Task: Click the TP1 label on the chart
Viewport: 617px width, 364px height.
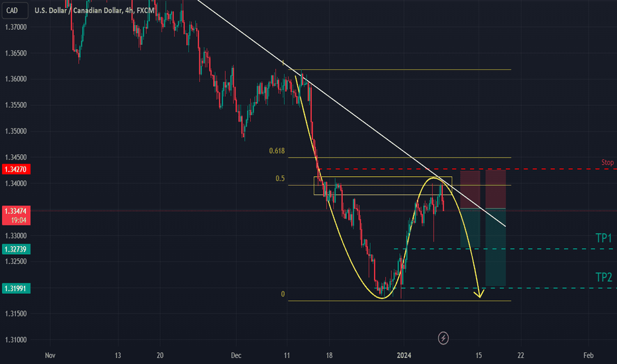Action: (x=604, y=238)
